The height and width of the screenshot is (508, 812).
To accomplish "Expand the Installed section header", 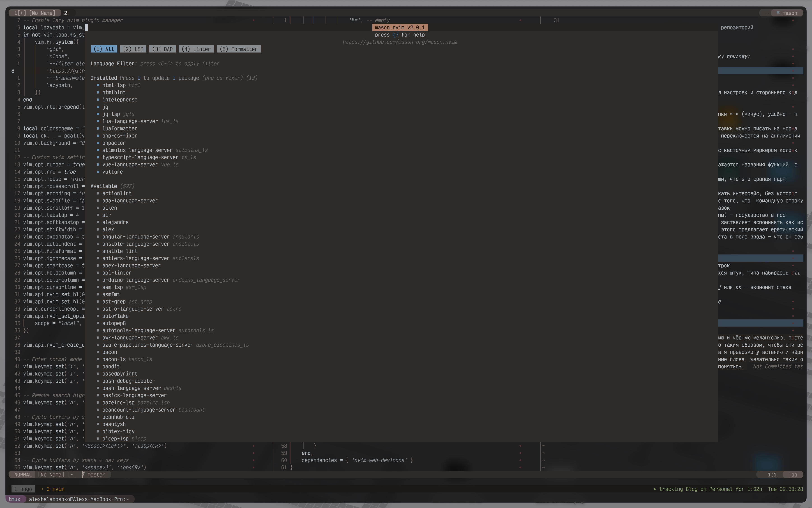I will point(104,78).
